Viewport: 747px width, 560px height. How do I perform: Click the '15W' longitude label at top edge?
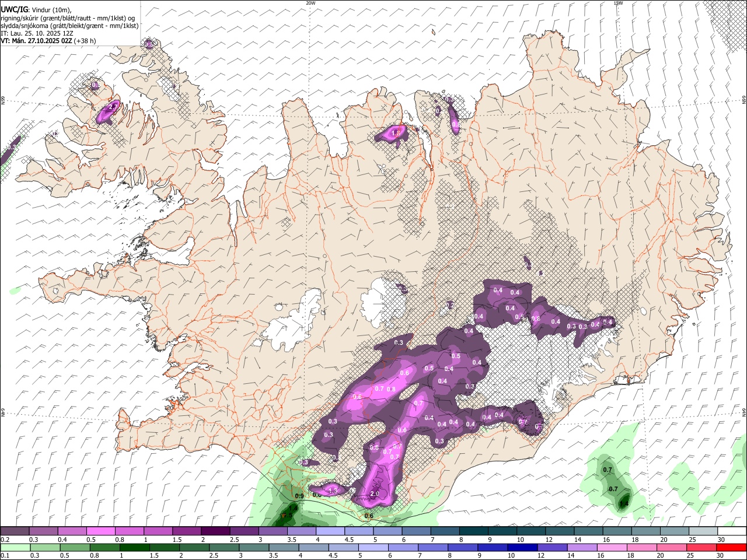pyautogui.click(x=618, y=3)
